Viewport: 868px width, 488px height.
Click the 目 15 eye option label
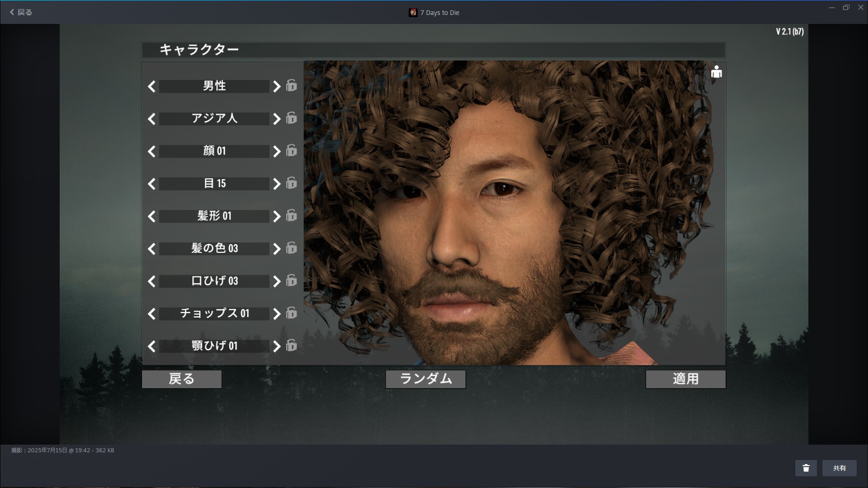click(214, 184)
